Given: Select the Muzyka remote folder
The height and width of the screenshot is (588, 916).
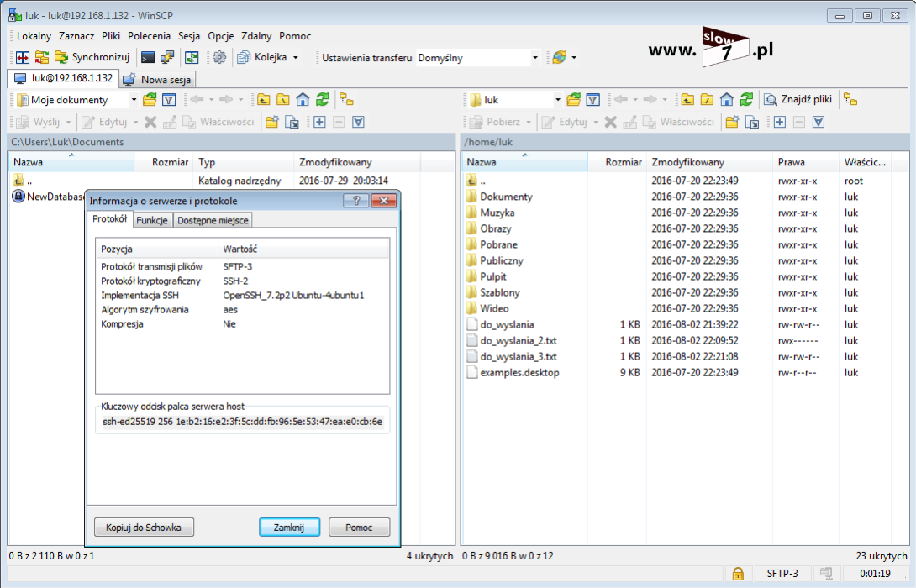Looking at the screenshot, I should click(497, 213).
